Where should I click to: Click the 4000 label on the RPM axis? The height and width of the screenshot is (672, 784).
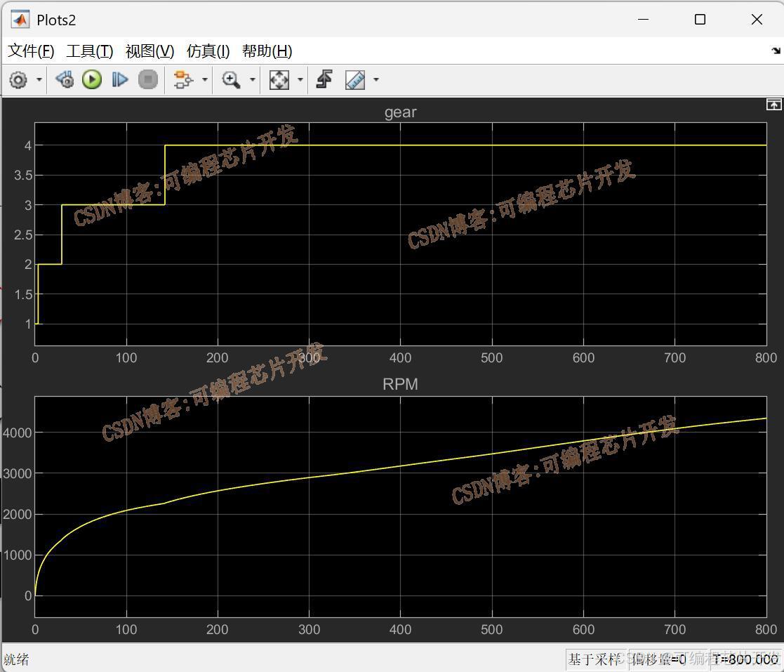pyautogui.click(x=17, y=433)
